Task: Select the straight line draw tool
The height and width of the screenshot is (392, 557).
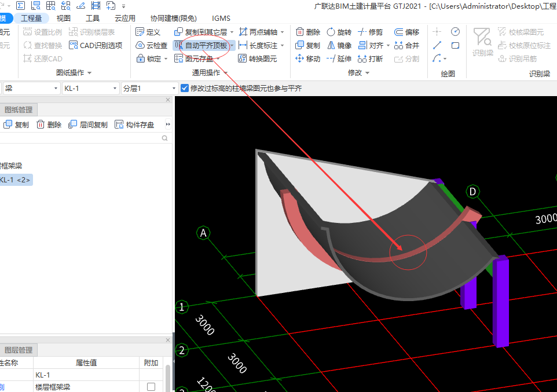Action: pos(437,45)
